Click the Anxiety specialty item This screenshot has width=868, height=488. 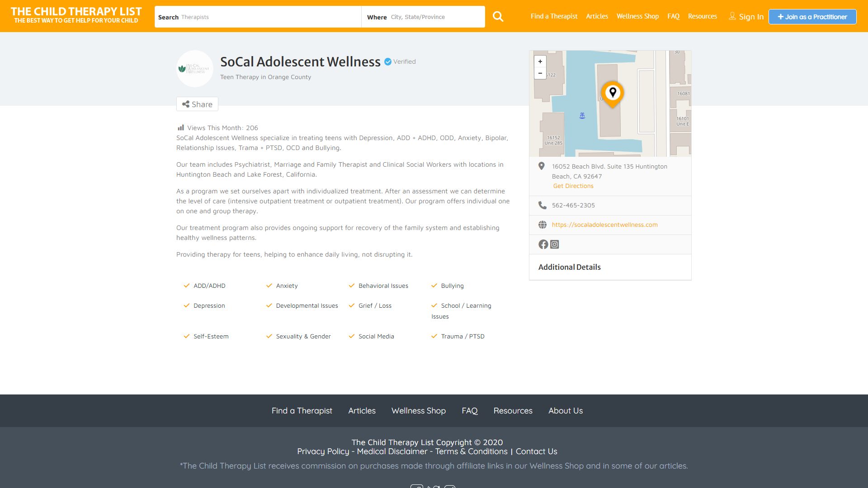(x=282, y=286)
